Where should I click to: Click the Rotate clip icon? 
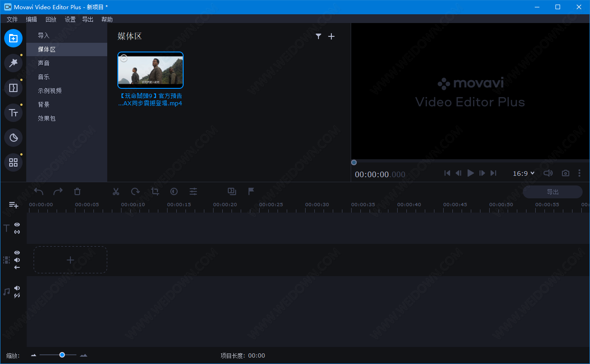point(135,191)
